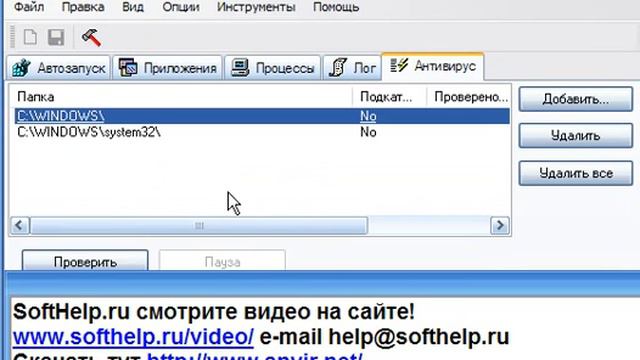Screen dimensions: 640x360
Task: Click the hammer tool icon
Action: click(x=91, y=38)
